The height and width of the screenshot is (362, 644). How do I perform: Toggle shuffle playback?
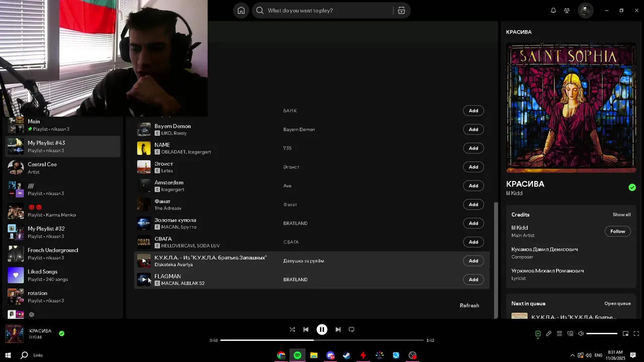(x=292, y=330)
